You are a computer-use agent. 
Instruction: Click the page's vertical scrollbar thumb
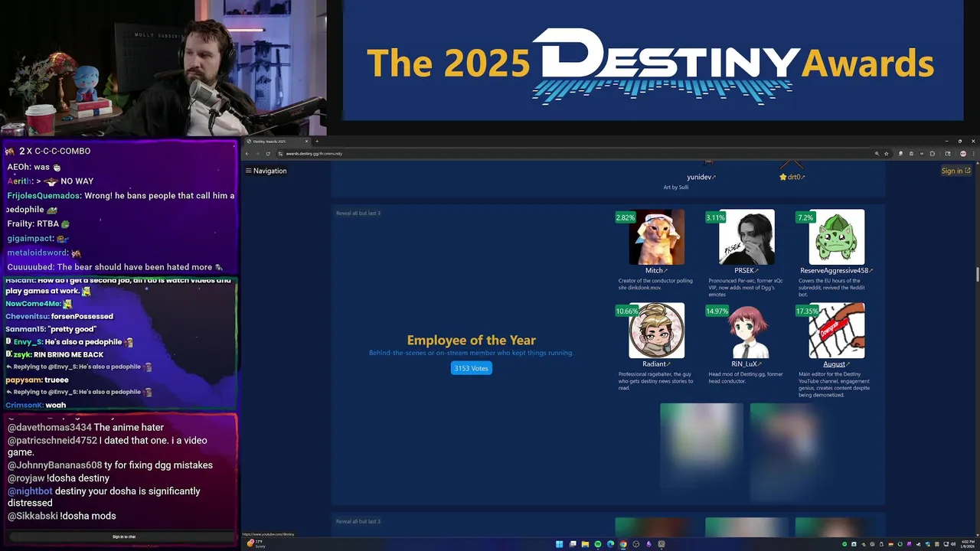point(977,275)
